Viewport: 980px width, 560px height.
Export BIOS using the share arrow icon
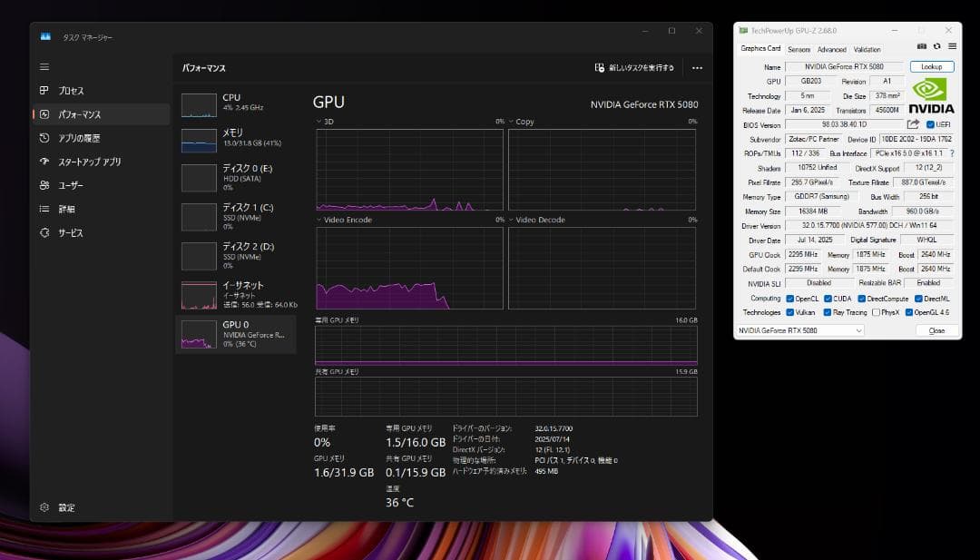(x=914, y=124)
